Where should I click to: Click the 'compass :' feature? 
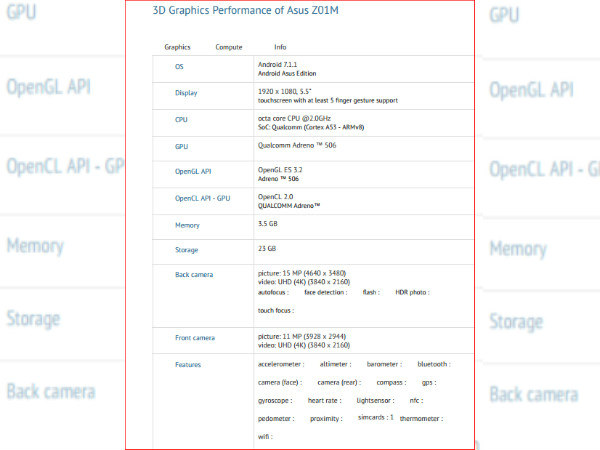(x=391, y=383)
